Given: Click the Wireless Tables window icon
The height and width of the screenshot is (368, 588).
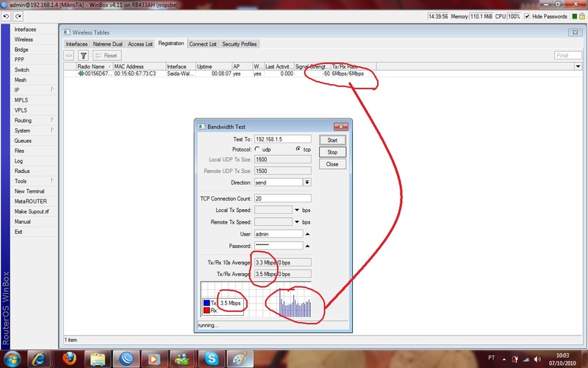Looking at the screenshot, I should click(67, 32).
